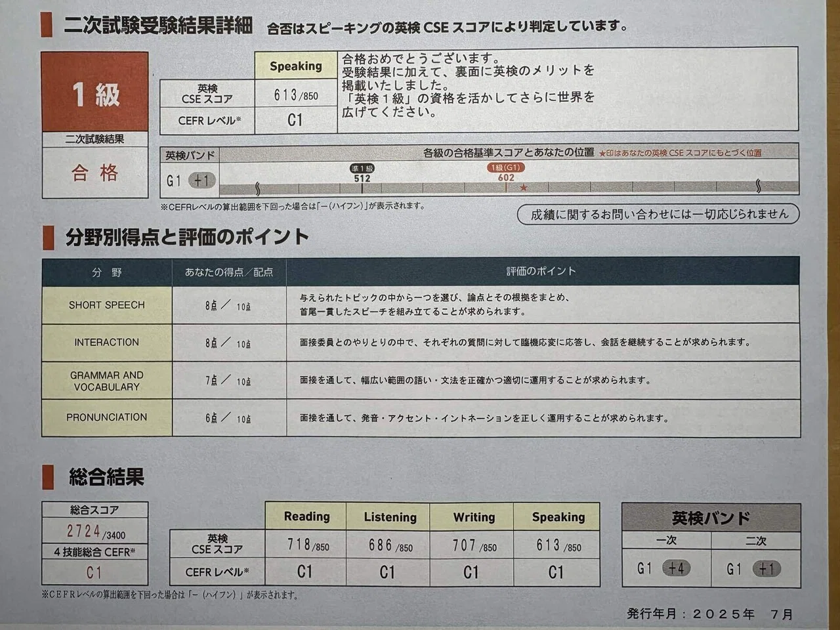Select the C1 level under Reading
840x630 pixels.
[304, 572]
